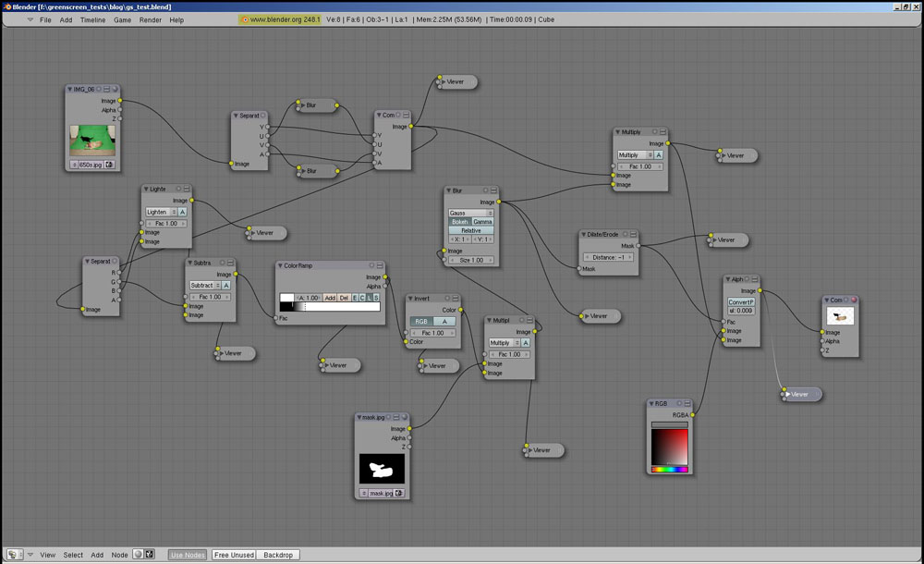Toggle Backdrop in the node editor footer
The width and height of the screenshot is (924, 564).
coord(278,555)
